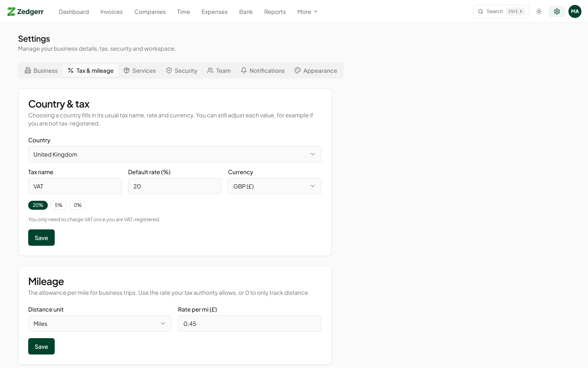This screenshot has width=588, height=368.
Task: Open the Distance unit dropdown
Action: (x=100, y=323)
